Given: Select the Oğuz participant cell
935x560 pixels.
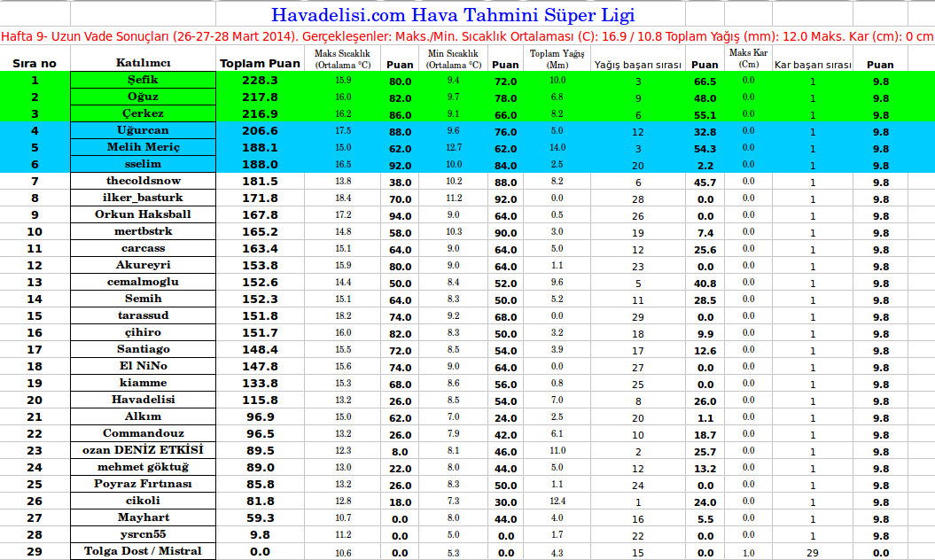Looking at the screenshot, I should [x=143, y=97].
